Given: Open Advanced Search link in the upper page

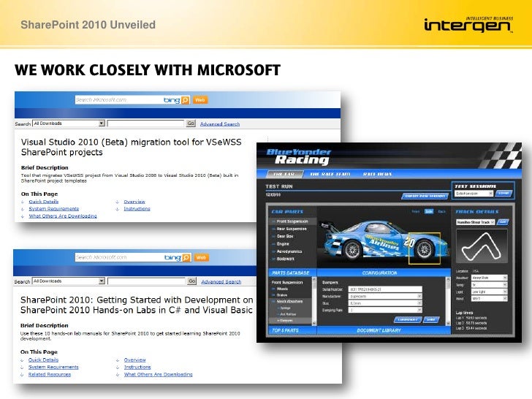Looking at the screenshot, I should tap(220, 123).
